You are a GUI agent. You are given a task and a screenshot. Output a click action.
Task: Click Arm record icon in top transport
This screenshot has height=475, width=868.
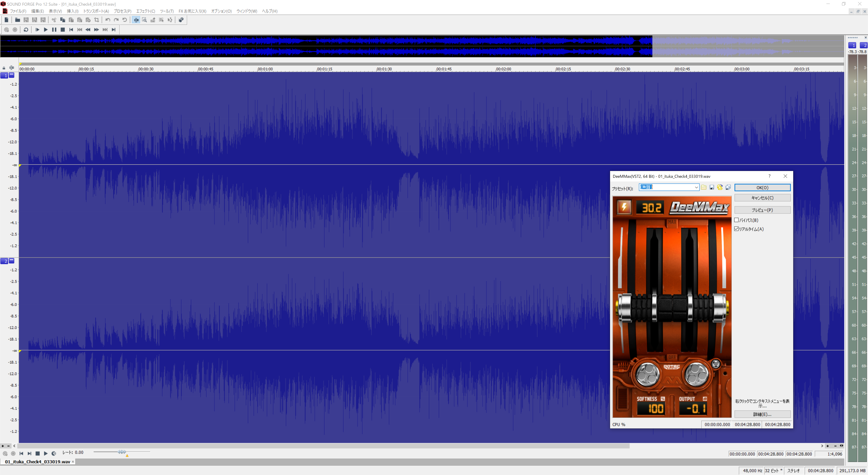pyautogui.click(x=6, y=30)
